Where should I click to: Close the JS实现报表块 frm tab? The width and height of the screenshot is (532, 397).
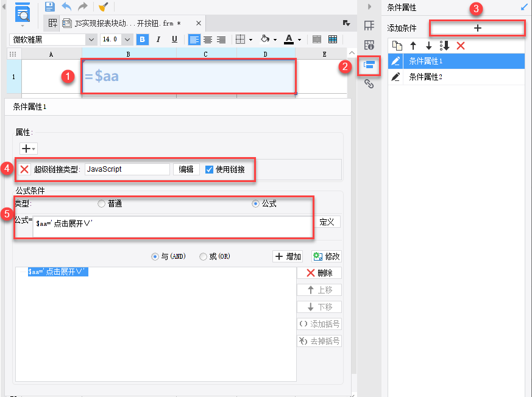[199, 23]
